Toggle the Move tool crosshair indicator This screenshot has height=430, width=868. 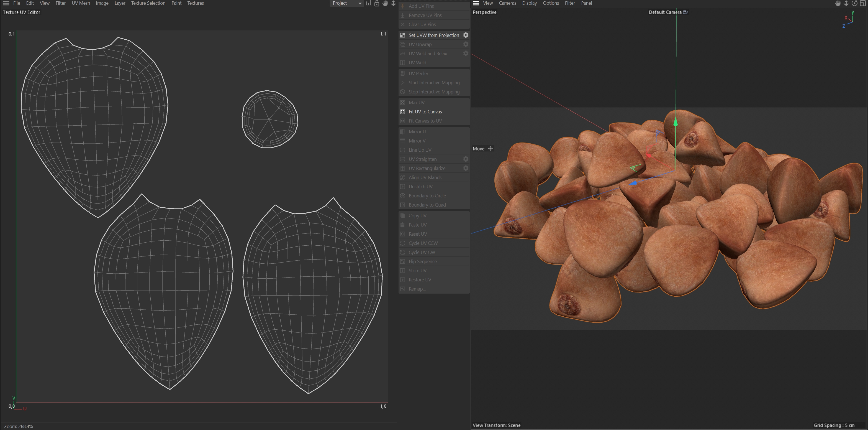(490, 149)
